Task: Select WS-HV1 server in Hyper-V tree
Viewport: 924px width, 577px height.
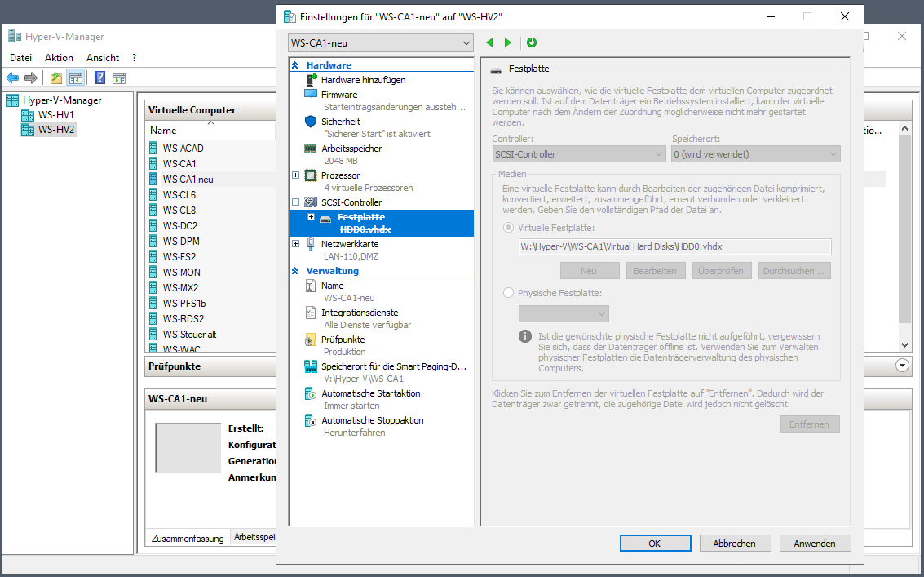Action: (x=56, y=115)
